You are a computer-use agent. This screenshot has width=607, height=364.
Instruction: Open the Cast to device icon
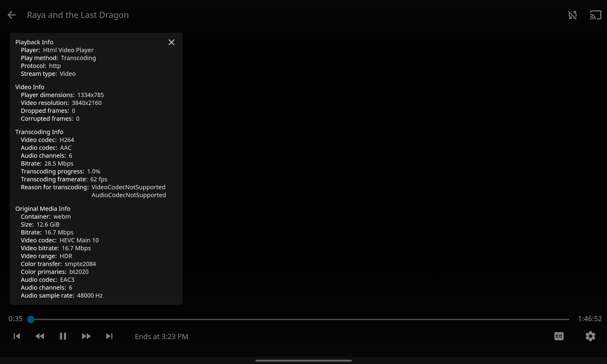click(595, 15)
